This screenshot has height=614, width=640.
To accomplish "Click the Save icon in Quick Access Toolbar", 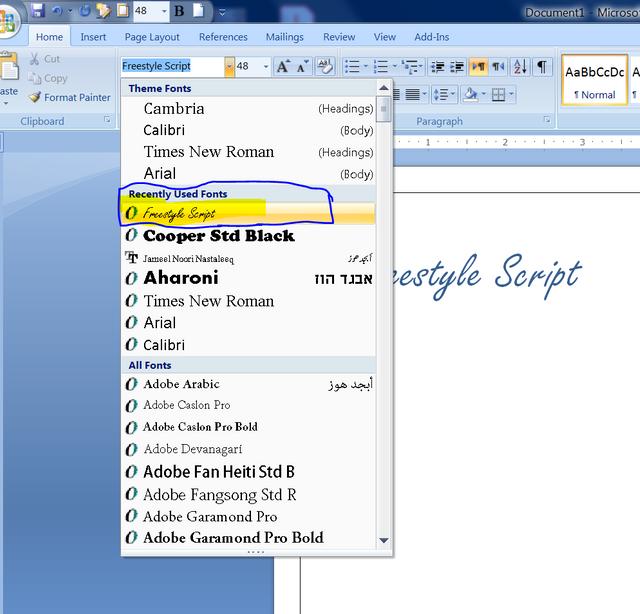I will tap(37, 11).
